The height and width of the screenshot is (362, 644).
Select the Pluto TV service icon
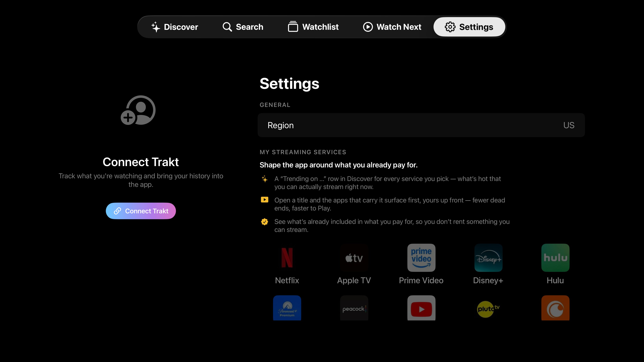488,308
